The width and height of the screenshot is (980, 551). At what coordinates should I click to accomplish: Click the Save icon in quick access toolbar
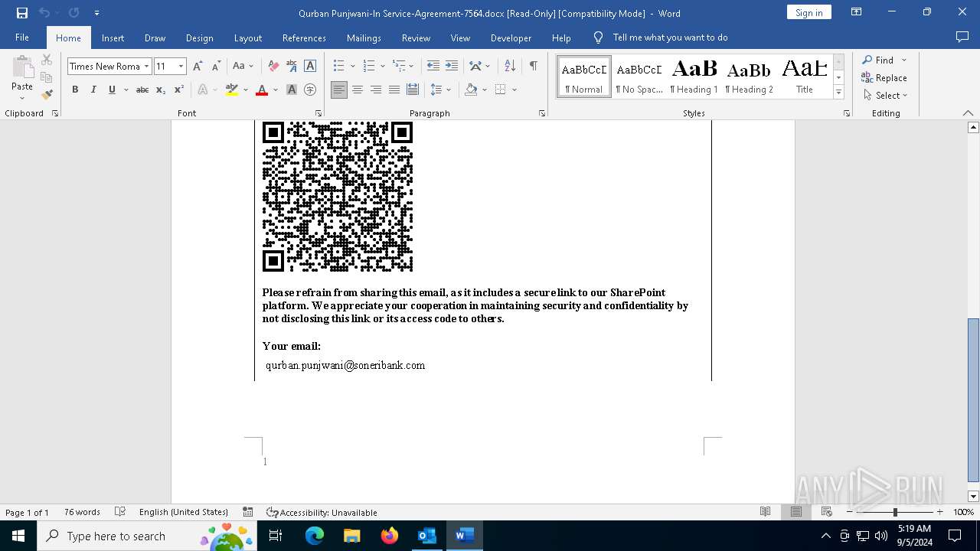pos(22,13)
